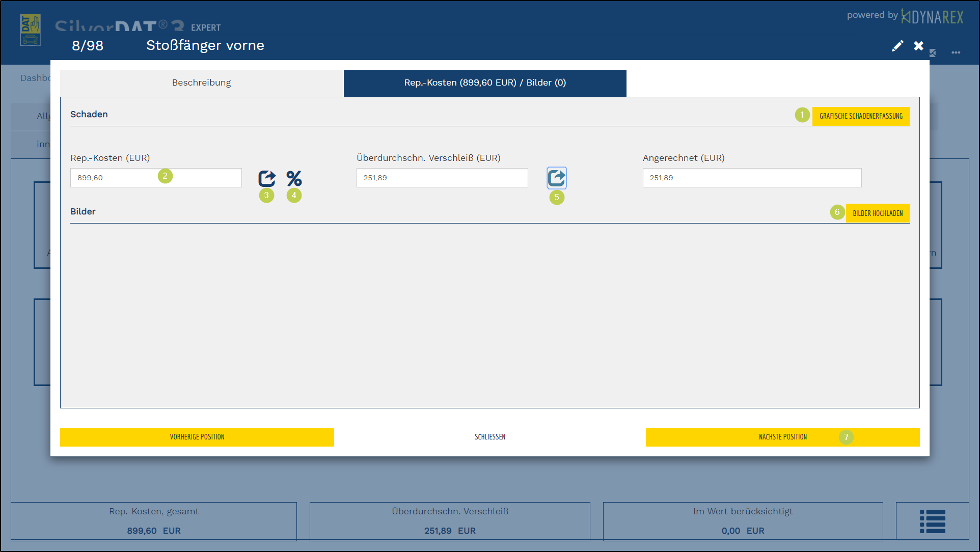
Task: Click the Überdurchschn. Verschleiß input field
Action: tap(442, 178)
